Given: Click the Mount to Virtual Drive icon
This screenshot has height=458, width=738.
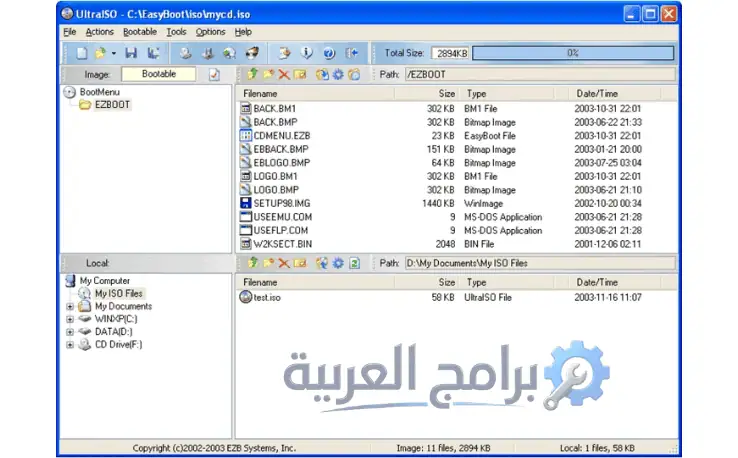Looking at the screenshot, I should tap(284, 53).
